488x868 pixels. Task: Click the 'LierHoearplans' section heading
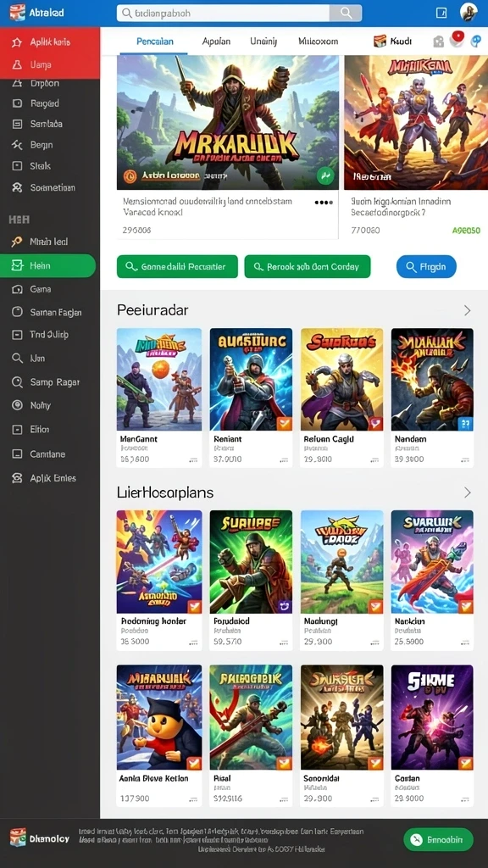165,492
